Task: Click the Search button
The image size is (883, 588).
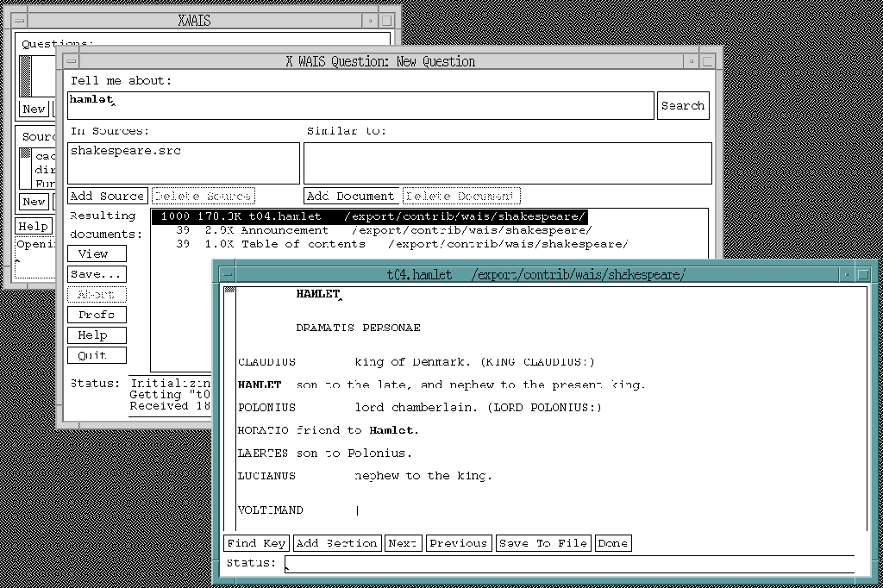Action: click(683, 106)
